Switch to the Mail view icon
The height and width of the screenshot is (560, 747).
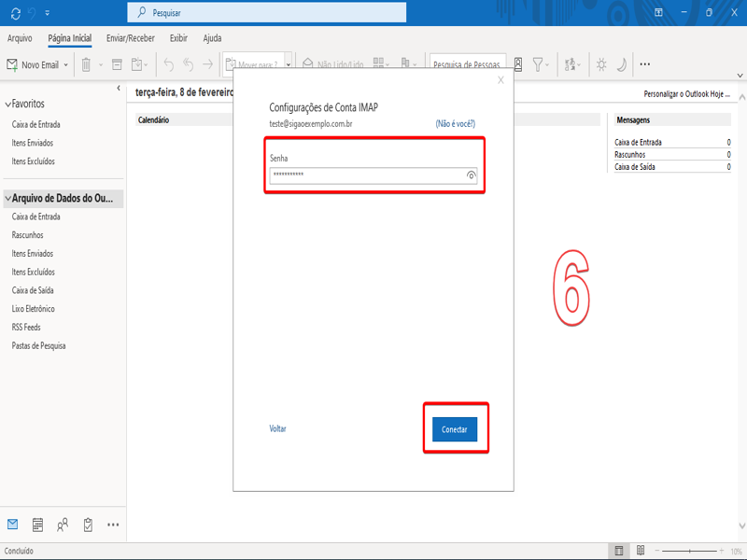click(12, 525)
